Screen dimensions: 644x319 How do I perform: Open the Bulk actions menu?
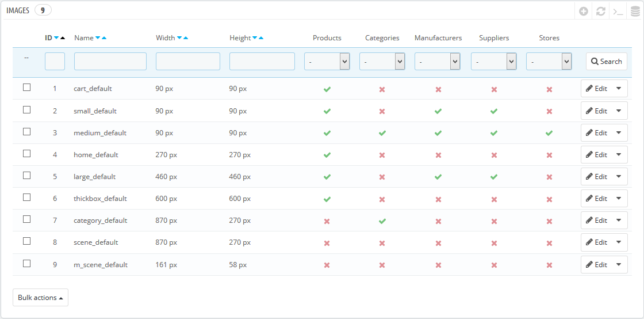point(40,298)
